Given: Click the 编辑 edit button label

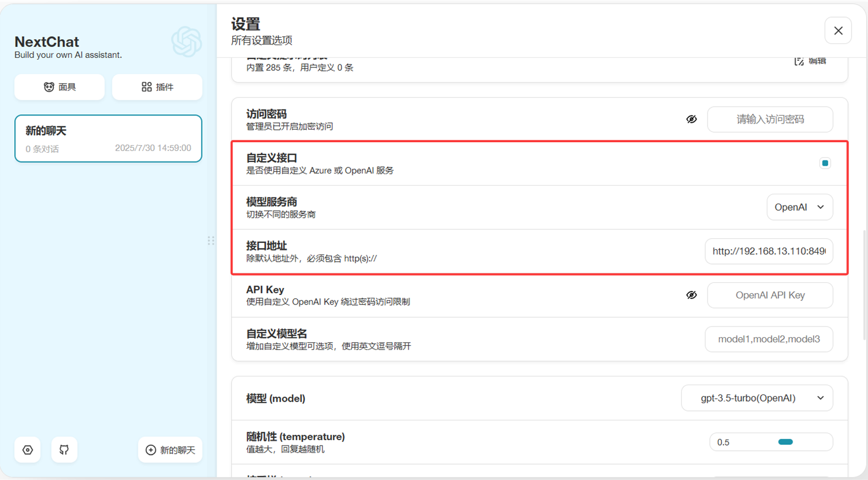Looking at the screenshot, I should click(817, 61).
